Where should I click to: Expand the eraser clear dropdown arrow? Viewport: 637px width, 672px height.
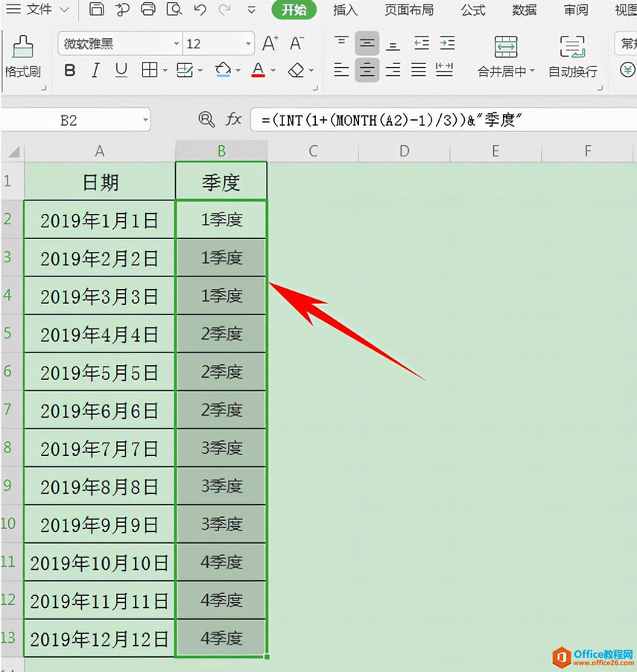tap(311, 70)
